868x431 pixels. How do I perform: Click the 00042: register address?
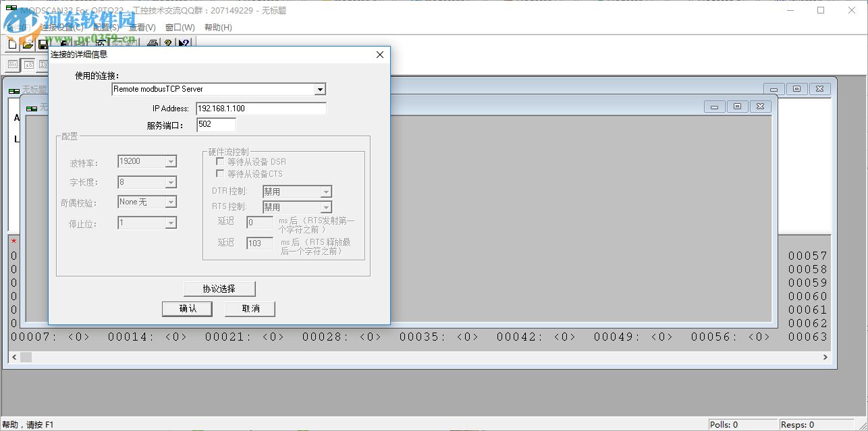click(x=520, y=337)
